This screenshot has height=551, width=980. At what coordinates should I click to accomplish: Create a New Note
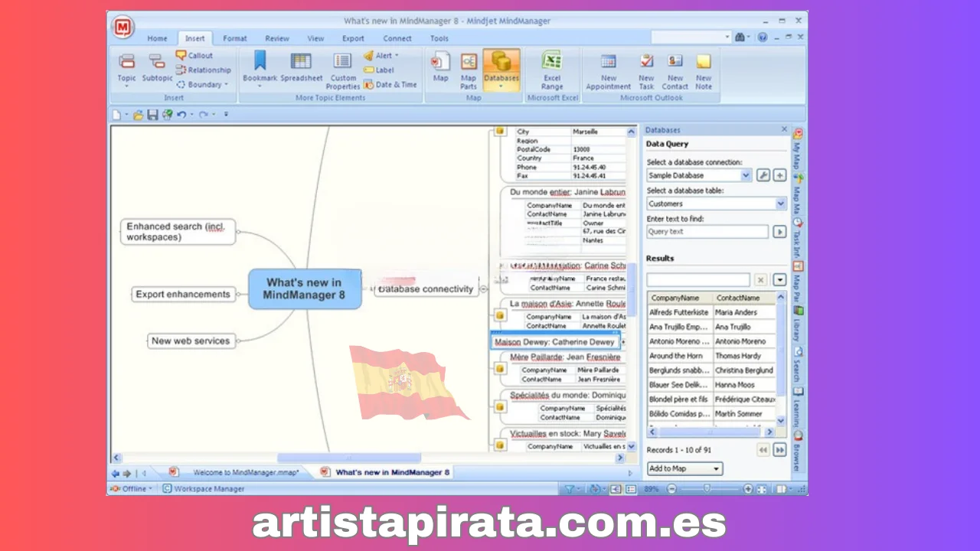(x=704, y=71)
